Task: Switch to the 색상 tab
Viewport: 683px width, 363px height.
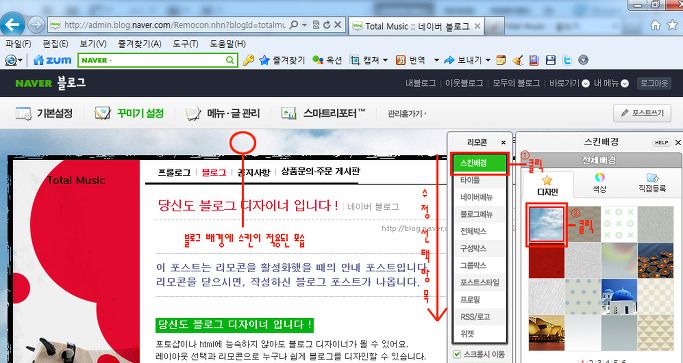Action: click(600, 183)
